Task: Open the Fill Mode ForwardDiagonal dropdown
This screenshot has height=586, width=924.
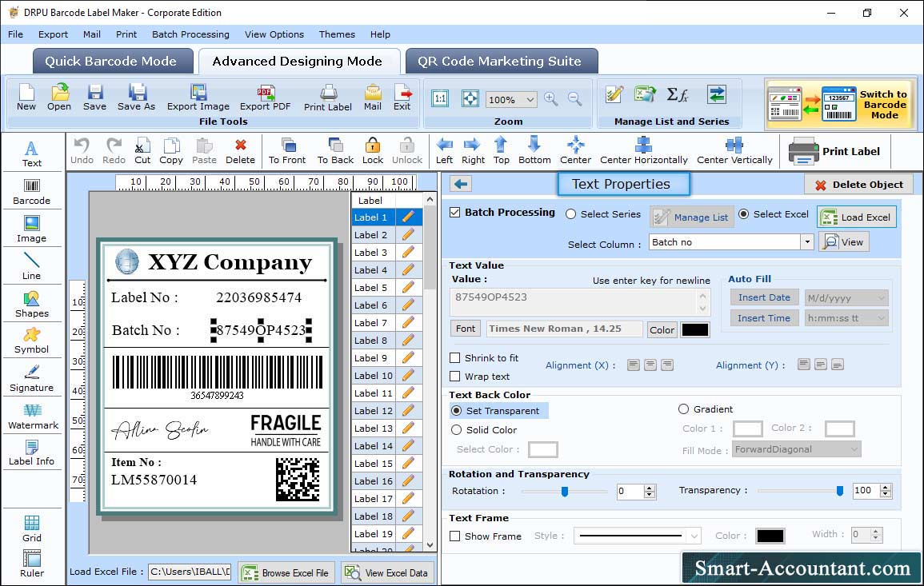Action: point(854,449)
